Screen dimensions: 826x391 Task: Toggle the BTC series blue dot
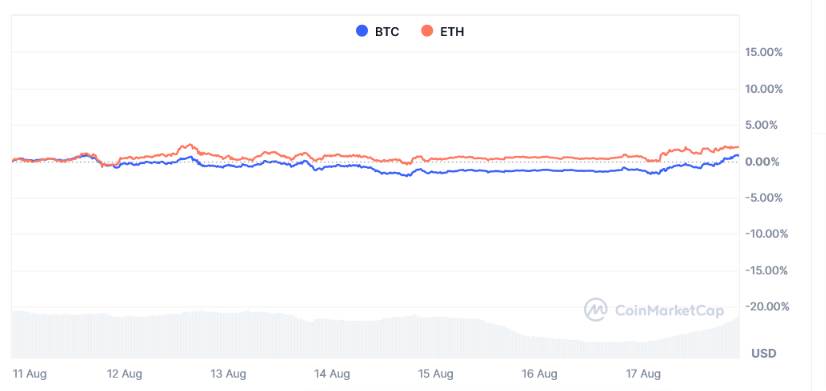[x=362, y=31]
